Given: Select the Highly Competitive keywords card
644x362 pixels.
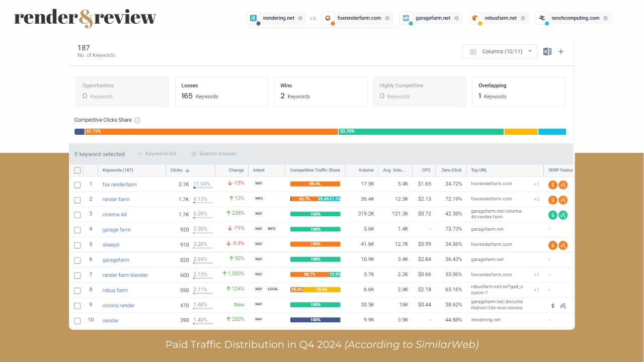Looking at the screenshot, I should [420, 92].
